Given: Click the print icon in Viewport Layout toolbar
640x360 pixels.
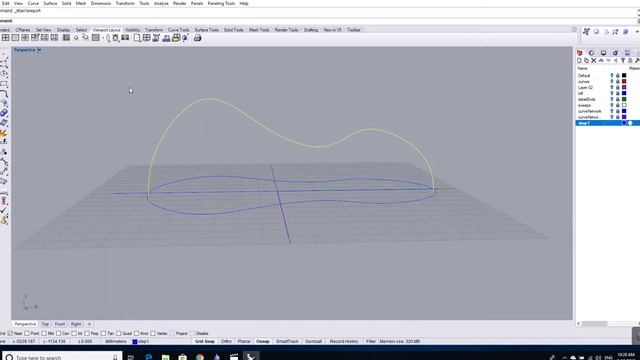Looking at the screenshot, I should [198, 38].
